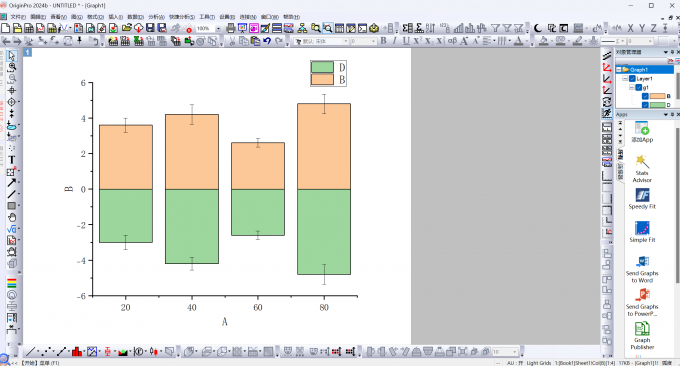Viewport: 680px width, 366px height.
Task: Collapse the Graph1 tree node
Action: point(619,69)
